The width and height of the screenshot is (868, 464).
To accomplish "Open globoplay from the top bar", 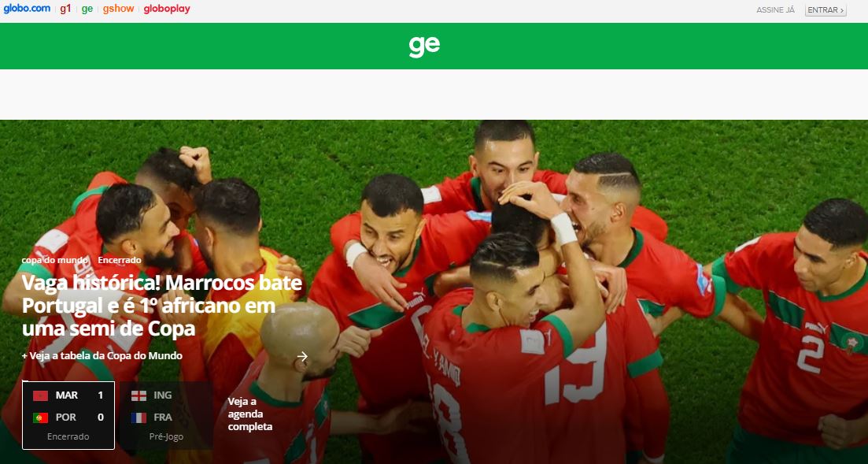I will click(x=167, y=9).
